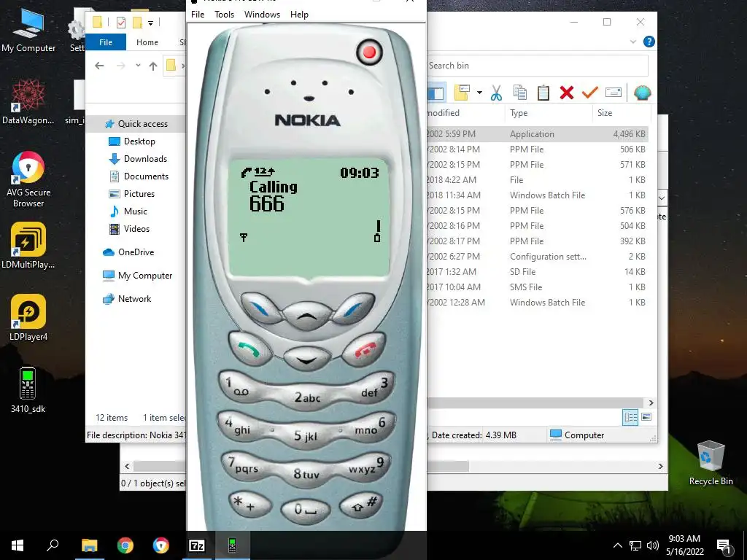747x560 pixels.
Task: Tap the hash shift key
Action: point(362,505)
